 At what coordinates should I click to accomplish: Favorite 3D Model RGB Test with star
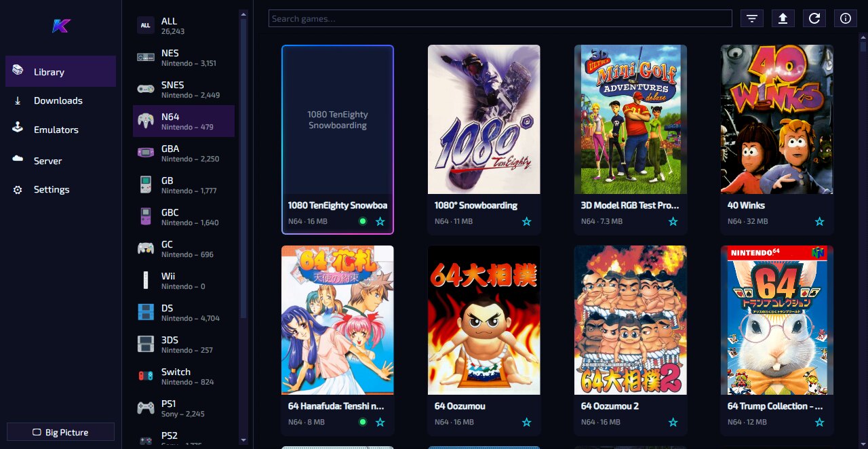click(673, 221)
